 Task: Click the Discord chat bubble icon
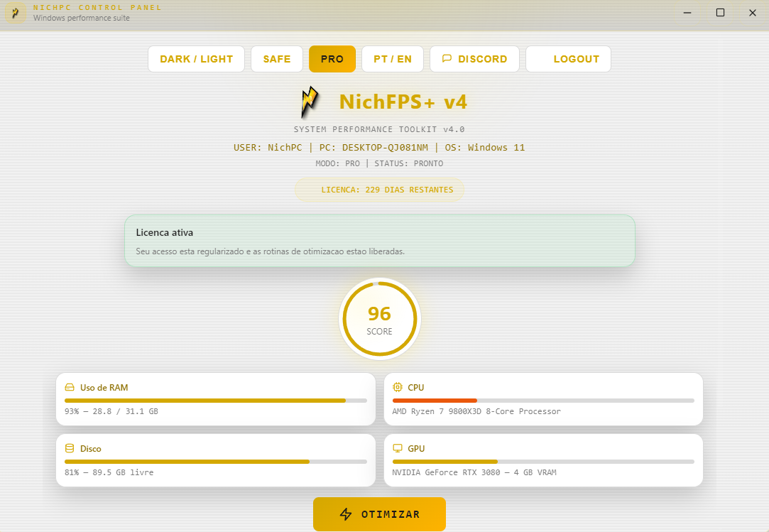[x=447, y=58]
